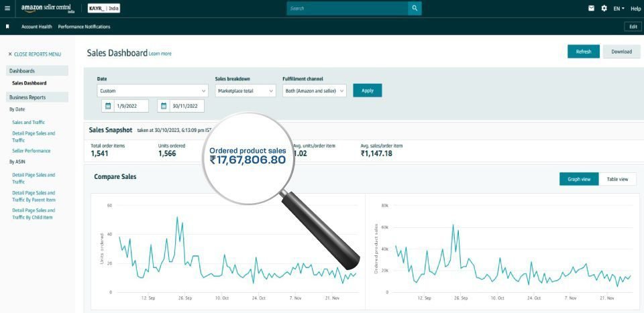
Task: Click into the Search input field
Action: (x=347, y=8)
